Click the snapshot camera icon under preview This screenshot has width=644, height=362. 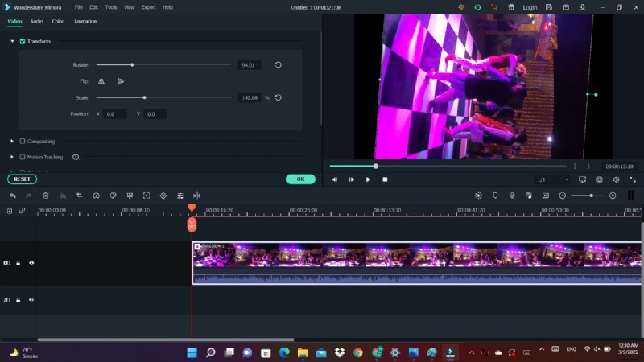tap(599, 179)
